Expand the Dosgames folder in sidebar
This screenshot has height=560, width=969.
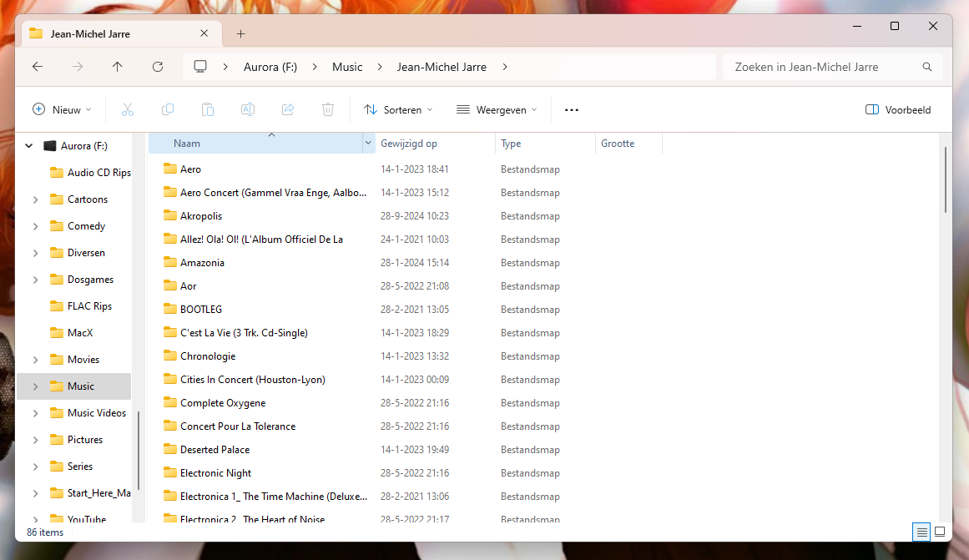coord(35,280)
